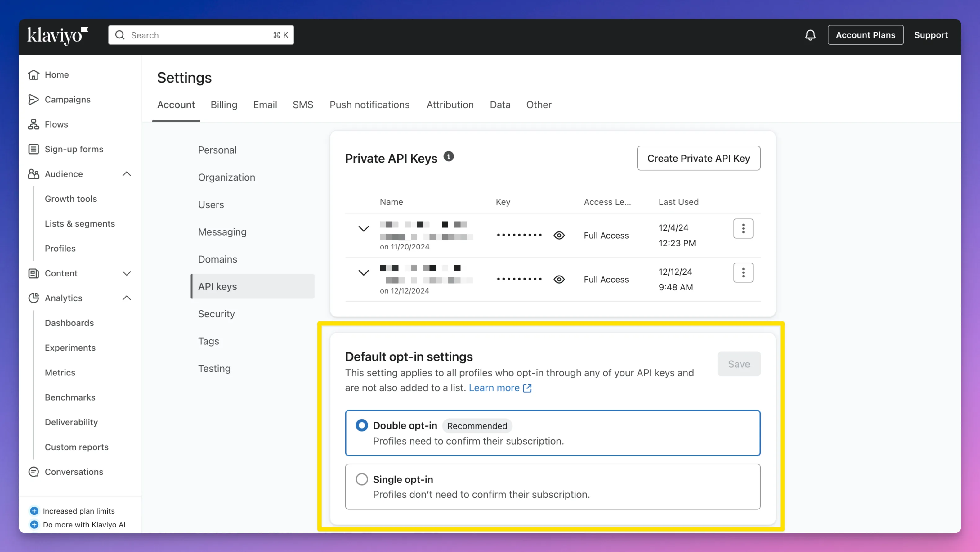This screenshot has height=552, width=980.
Task: Open Lists & segments in the sidebar
Action: (80, 224)
